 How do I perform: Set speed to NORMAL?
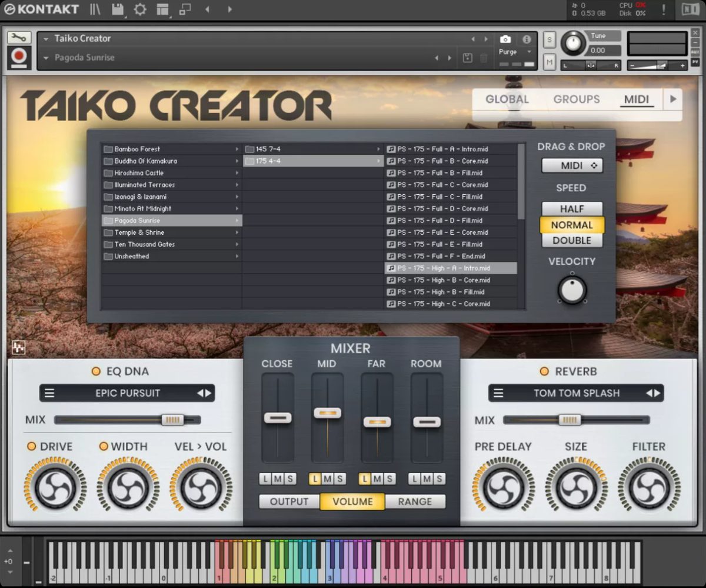click(572, 225)
